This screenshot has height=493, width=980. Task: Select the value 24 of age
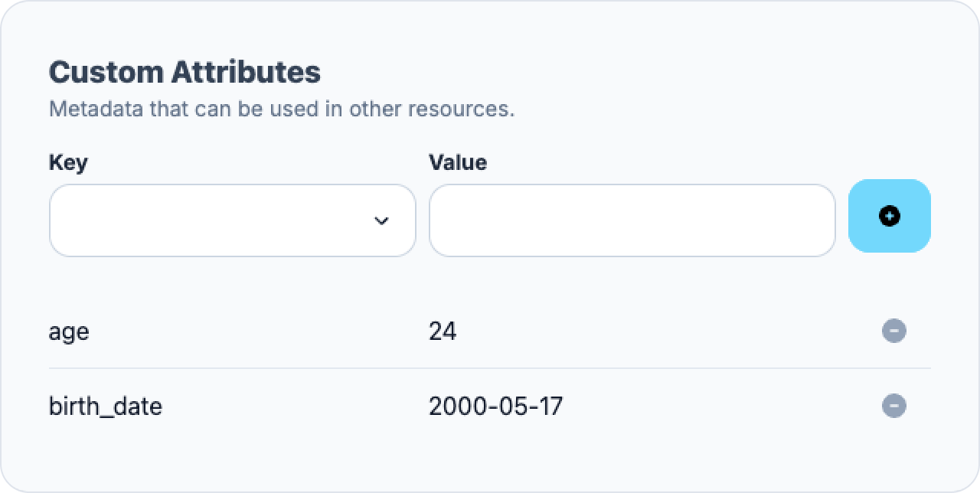443,331
